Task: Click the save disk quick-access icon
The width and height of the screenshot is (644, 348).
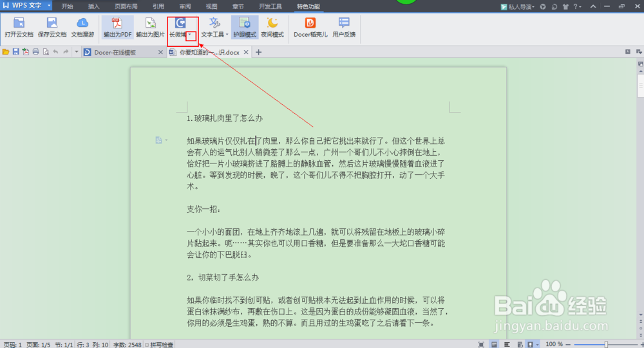Action: 15,52
